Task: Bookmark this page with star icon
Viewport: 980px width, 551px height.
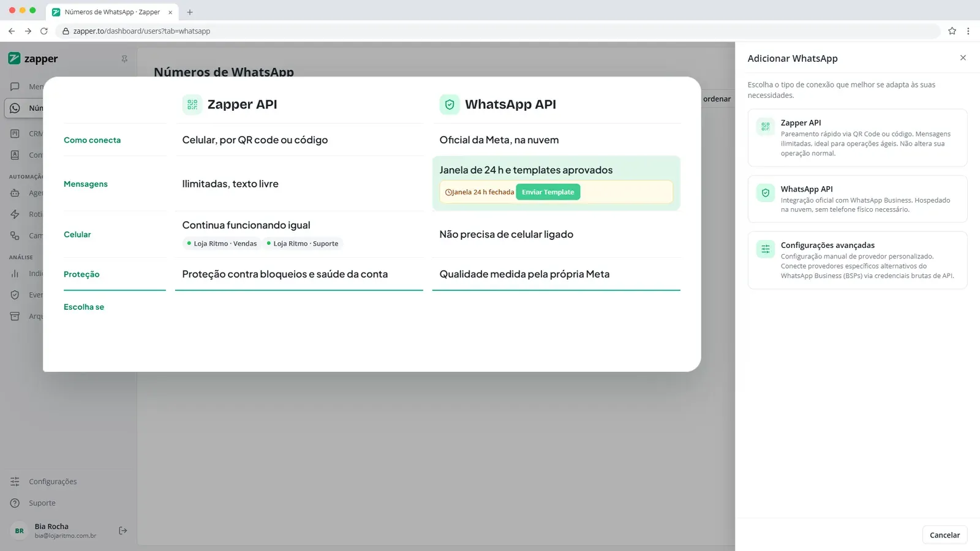Action: click(x=952, y=31)
